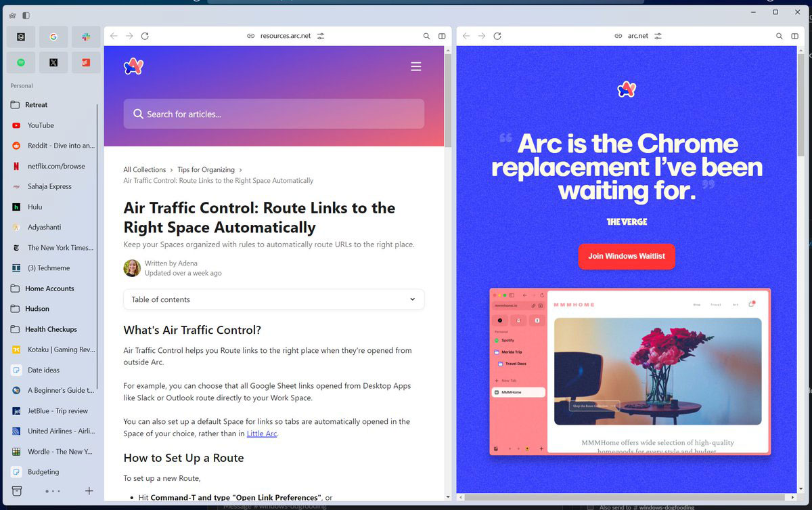Open the Arc menu icon in the sidebar
The height and width of the screenshot is (510, 812).
[x=12, y=15]
